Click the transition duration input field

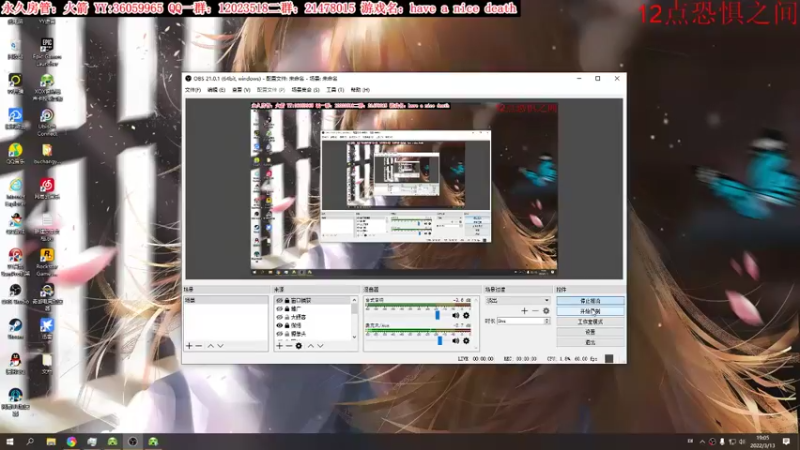point(520,321)
